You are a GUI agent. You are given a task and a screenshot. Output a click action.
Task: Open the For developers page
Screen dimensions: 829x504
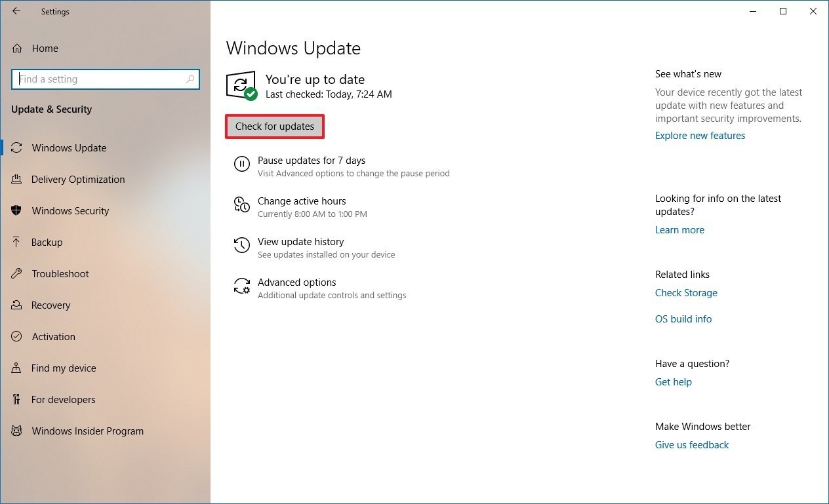click(x=63, y=400)
